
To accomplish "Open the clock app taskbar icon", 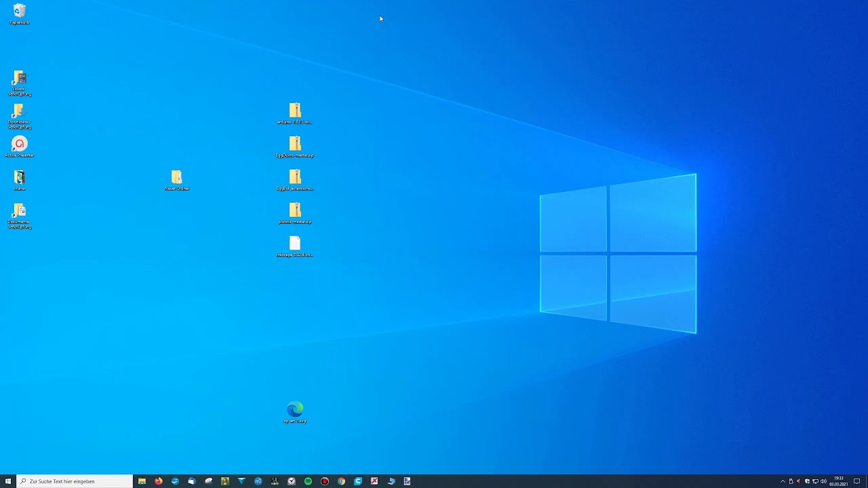I will (x=292, y=481).
